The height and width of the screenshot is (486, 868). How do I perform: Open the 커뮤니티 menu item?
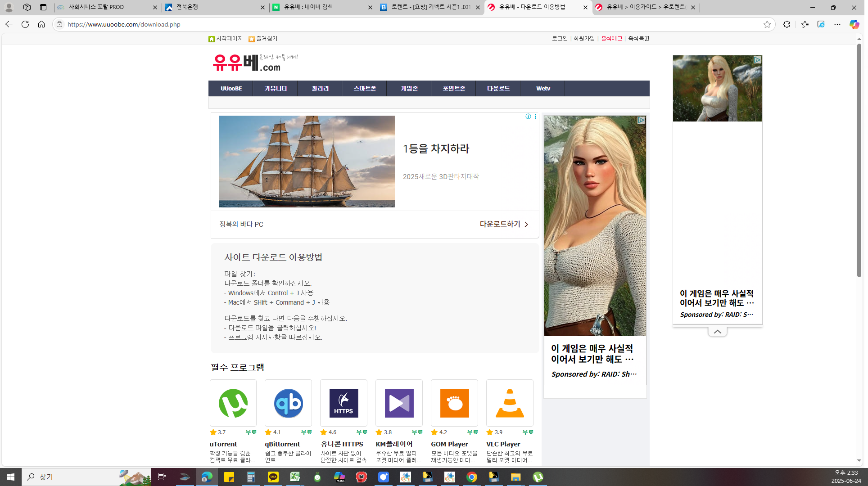[x=276, y=89]
